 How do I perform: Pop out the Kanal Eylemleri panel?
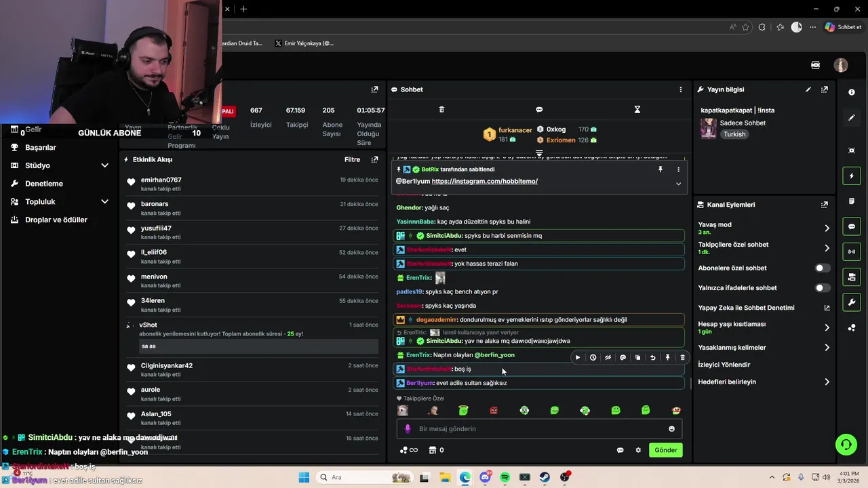pos(825,205)
